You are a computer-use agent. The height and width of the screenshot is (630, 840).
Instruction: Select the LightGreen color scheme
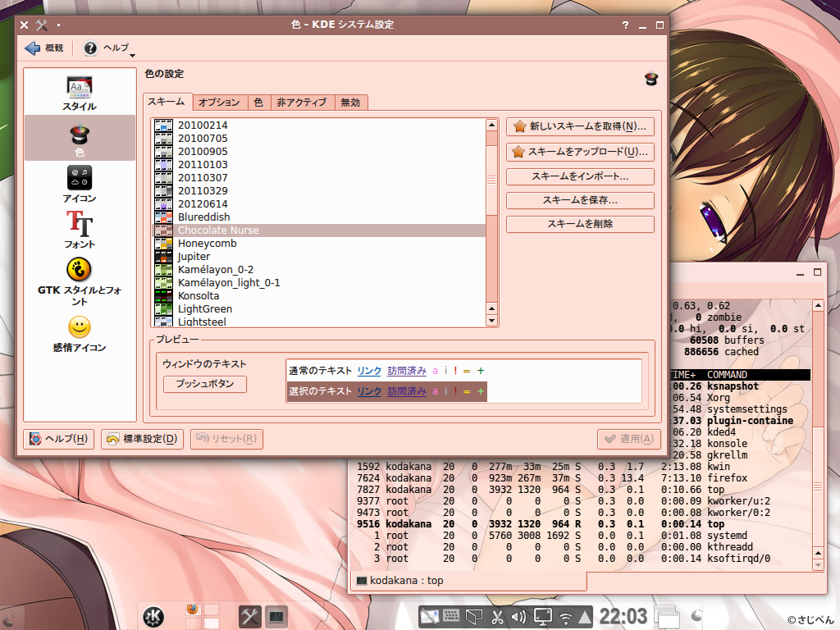[319, 309]
